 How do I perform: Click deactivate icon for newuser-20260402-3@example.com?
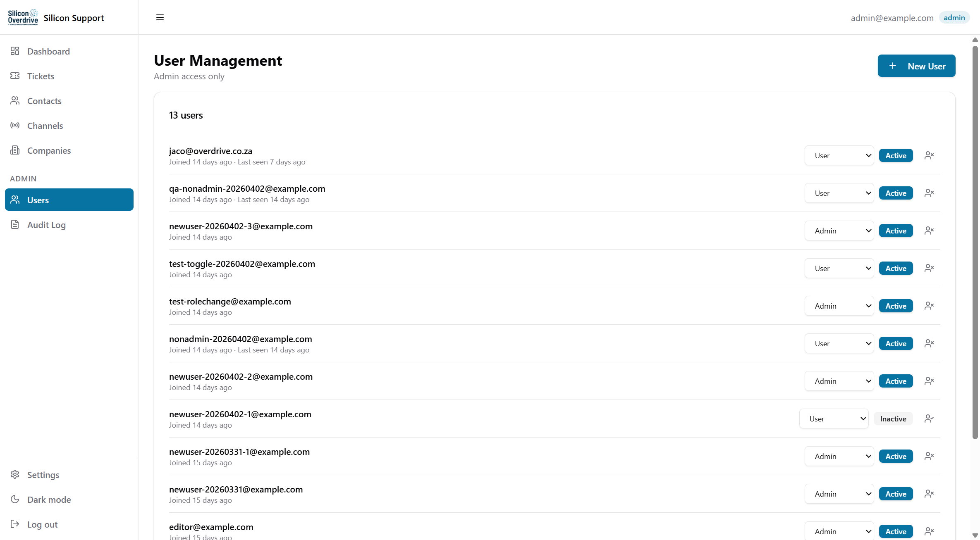929,231
